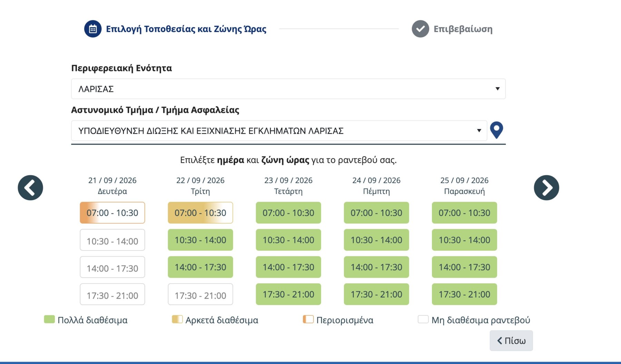This screenshot has width=621, height=364.
Task: Open the ΛΑΡΙΣΑΣ regional unit select box
Action: pos(288,89)
